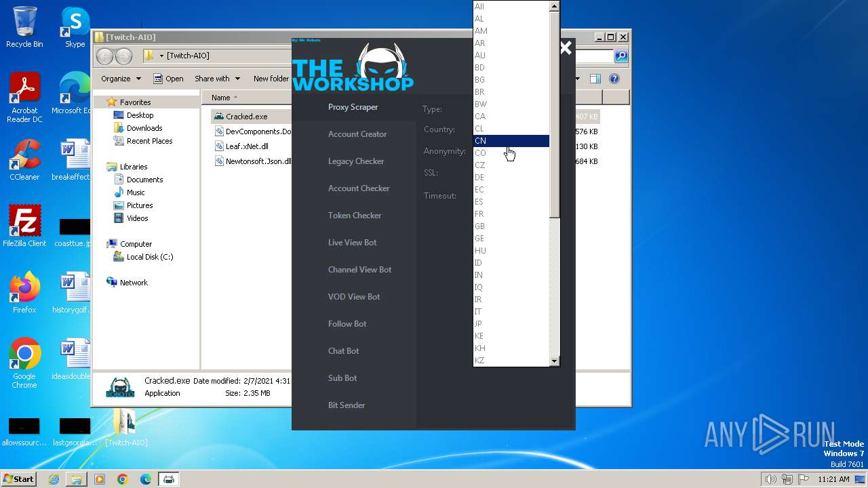Launch Firefox from the desktop
This screenshot has width=868, height=488.
click(x=24, y=293)
